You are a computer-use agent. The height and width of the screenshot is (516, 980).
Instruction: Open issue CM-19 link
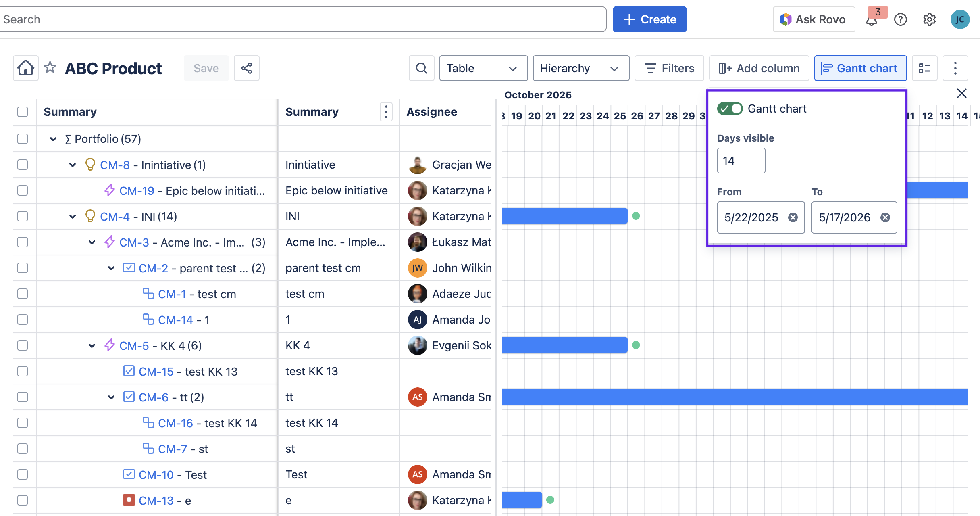click(x=137, y=190)
